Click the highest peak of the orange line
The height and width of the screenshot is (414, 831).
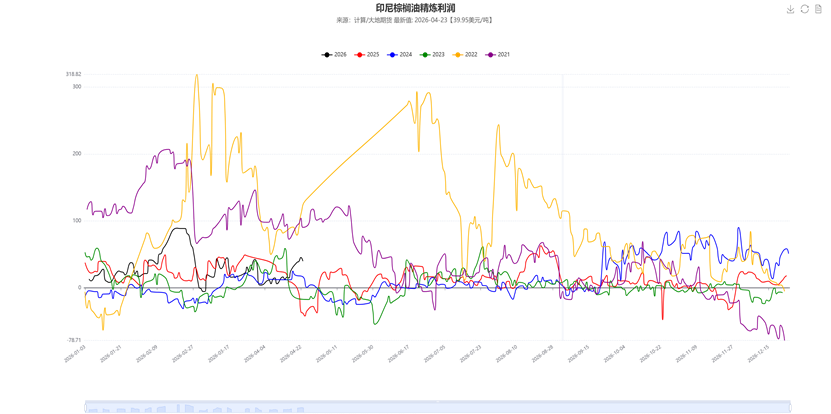pos(196,76)
